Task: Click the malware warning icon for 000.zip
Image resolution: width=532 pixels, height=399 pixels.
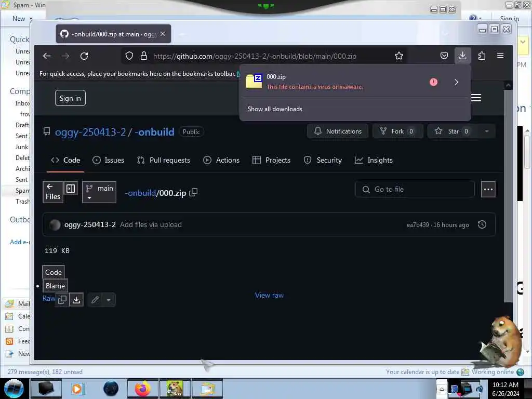Action: coord(433,82)
